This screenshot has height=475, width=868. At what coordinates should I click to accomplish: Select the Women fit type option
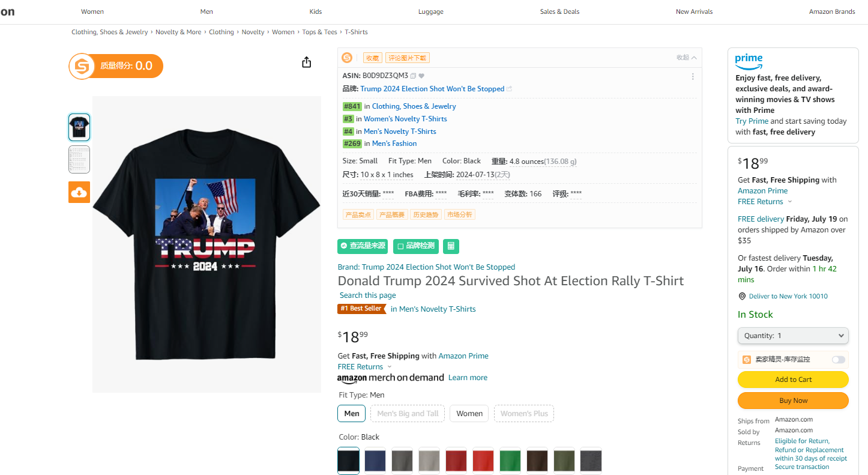(x=469, y=414)
